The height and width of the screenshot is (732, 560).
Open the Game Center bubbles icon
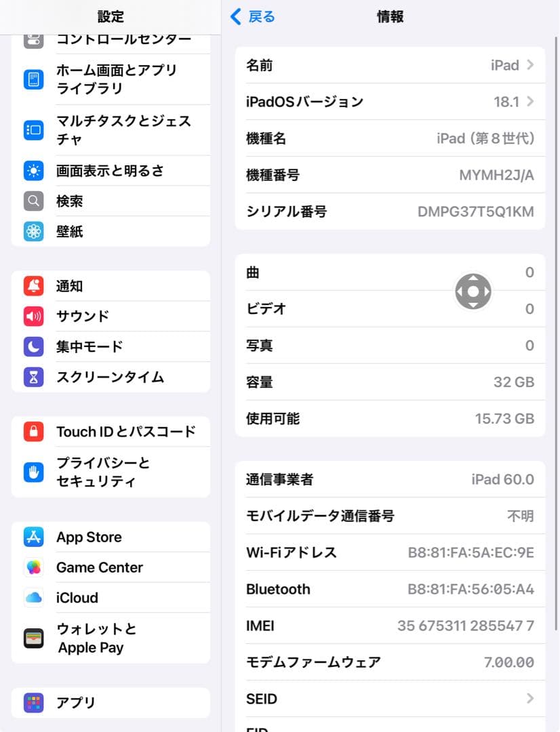(x=34, y=567)
